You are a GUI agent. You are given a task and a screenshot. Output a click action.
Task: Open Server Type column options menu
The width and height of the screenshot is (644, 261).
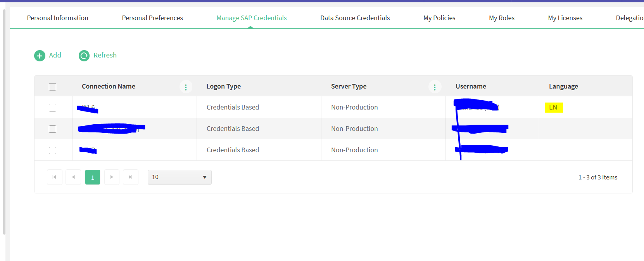click(435, 87)
